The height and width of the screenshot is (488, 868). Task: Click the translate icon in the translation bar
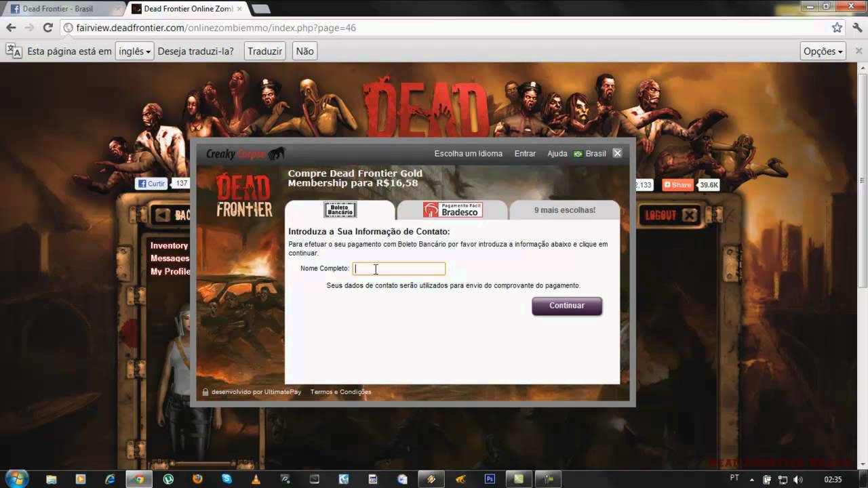pos(14,51)
